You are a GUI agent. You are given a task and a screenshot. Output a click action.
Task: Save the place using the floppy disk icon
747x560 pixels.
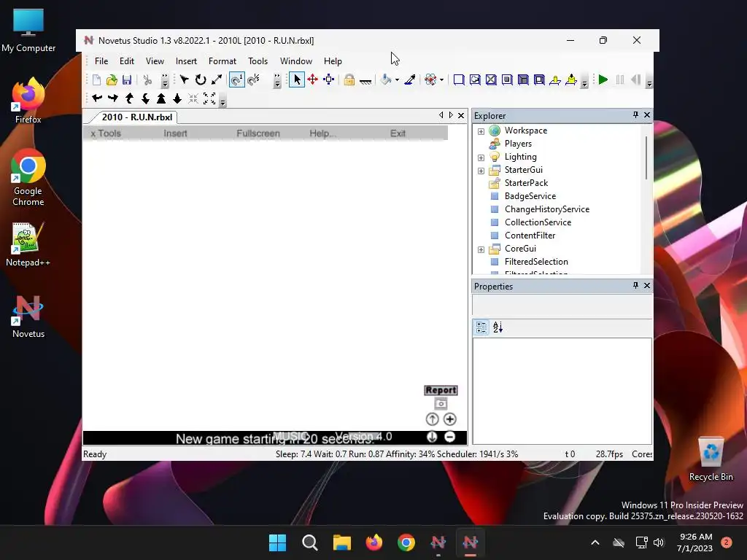click(x=127, y=80)
